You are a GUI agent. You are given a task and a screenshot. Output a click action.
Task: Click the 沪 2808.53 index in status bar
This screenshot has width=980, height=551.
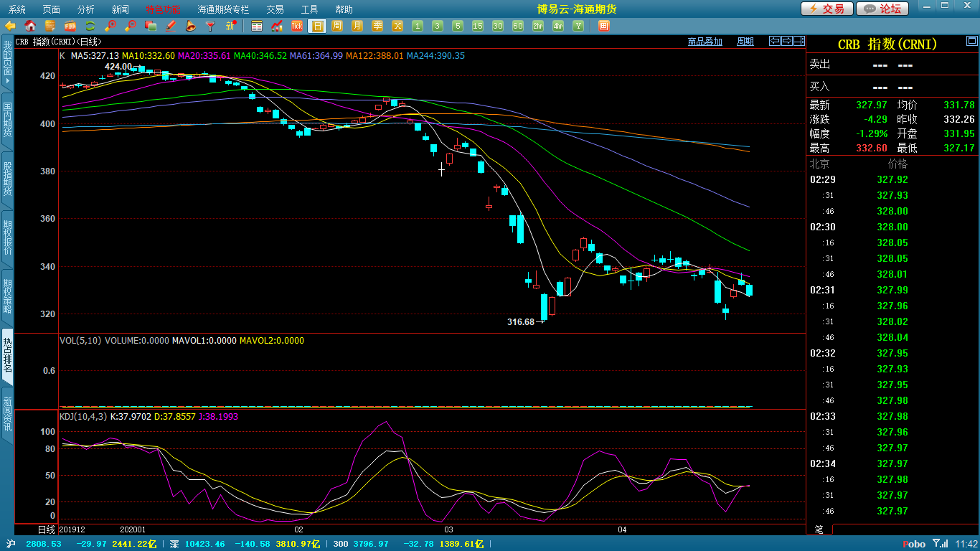tap(34, 545)
